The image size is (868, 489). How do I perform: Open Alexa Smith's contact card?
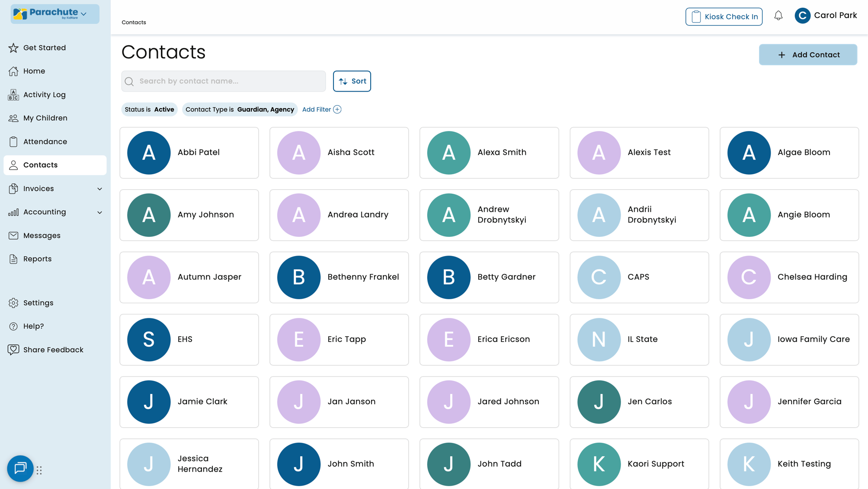489,153
